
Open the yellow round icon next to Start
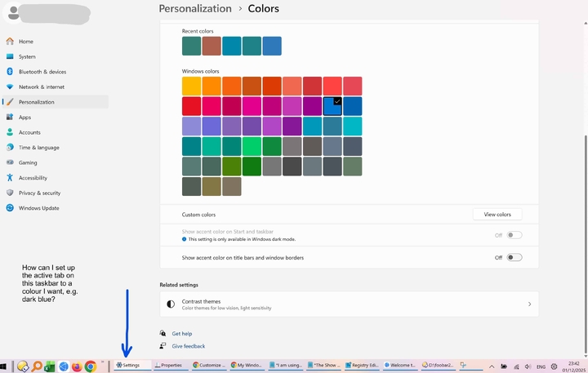[x=23, y=366]
